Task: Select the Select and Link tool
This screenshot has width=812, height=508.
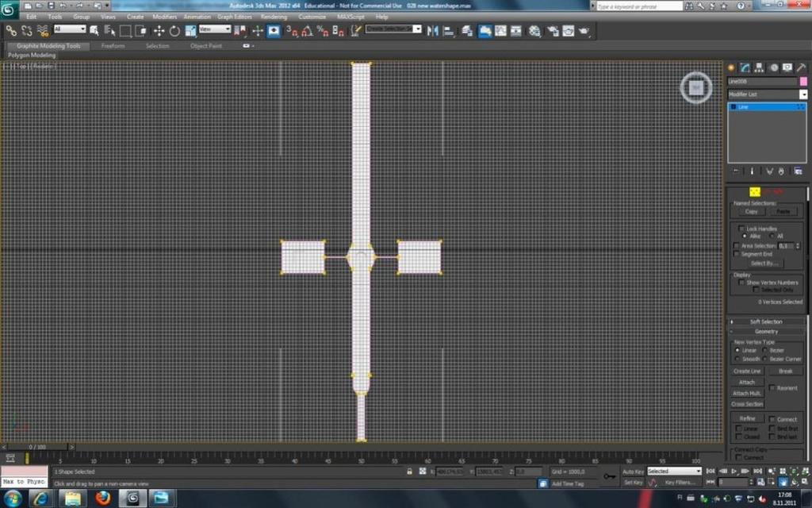Action: pos(11,31)
